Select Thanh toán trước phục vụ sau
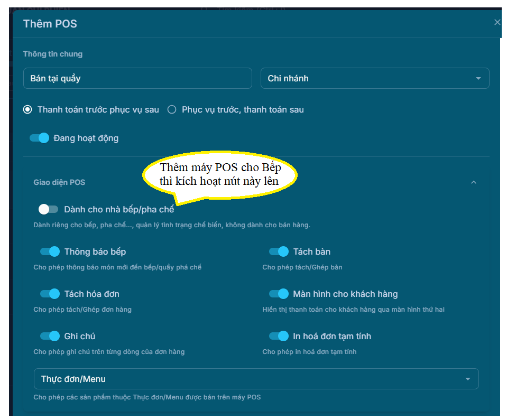The width and height of the screenshot is (507, 420). click(27, 110)
